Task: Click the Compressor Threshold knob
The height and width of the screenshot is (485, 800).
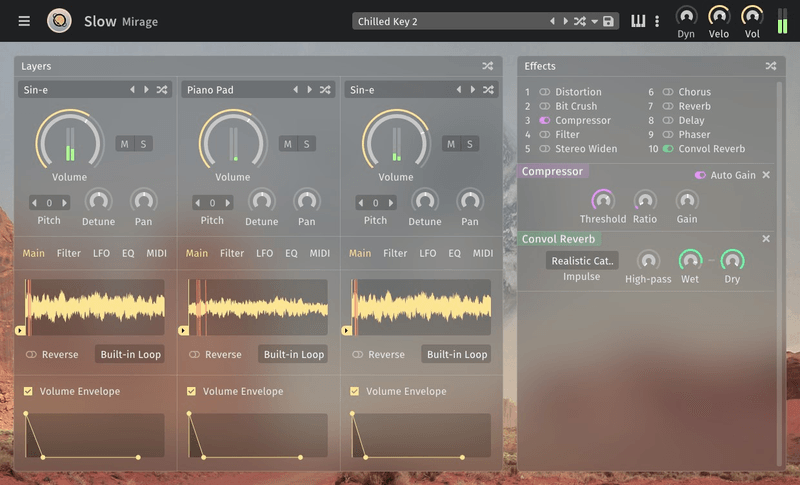Action: [603, 200]
